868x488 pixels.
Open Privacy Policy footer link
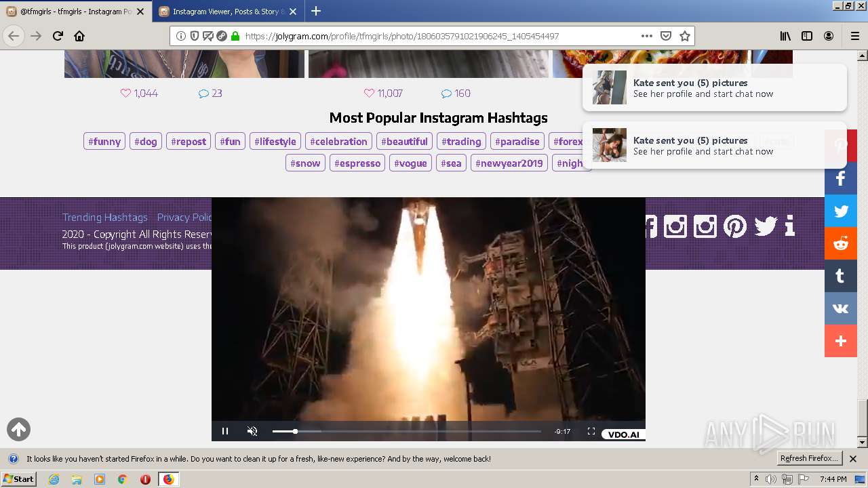(184, 218)
